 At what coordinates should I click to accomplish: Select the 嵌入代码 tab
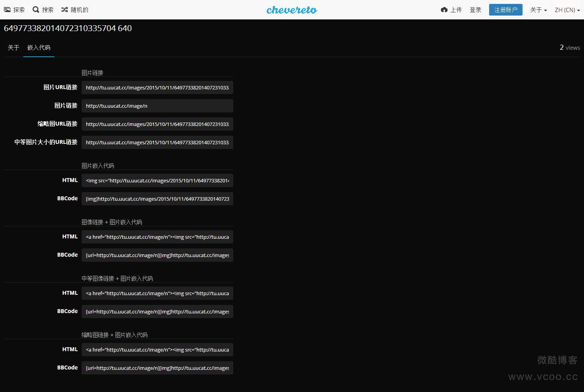click(x=39, y=47)
